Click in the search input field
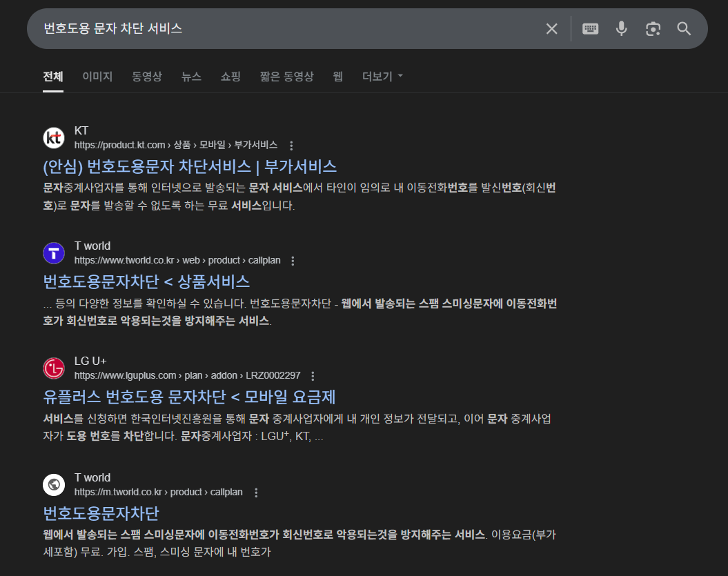Screen dimensions: 728x576 click(288, 29)
